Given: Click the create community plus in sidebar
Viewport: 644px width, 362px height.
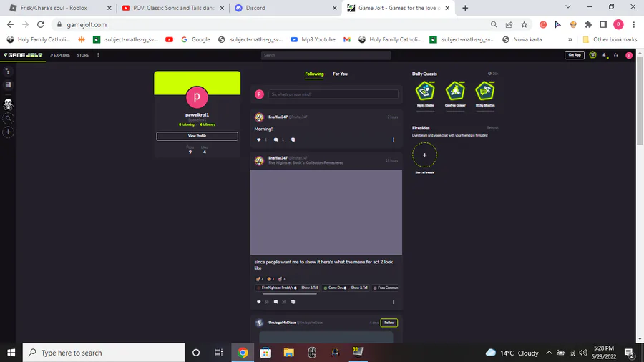Looking at the screenshot, I should (8, 132).
